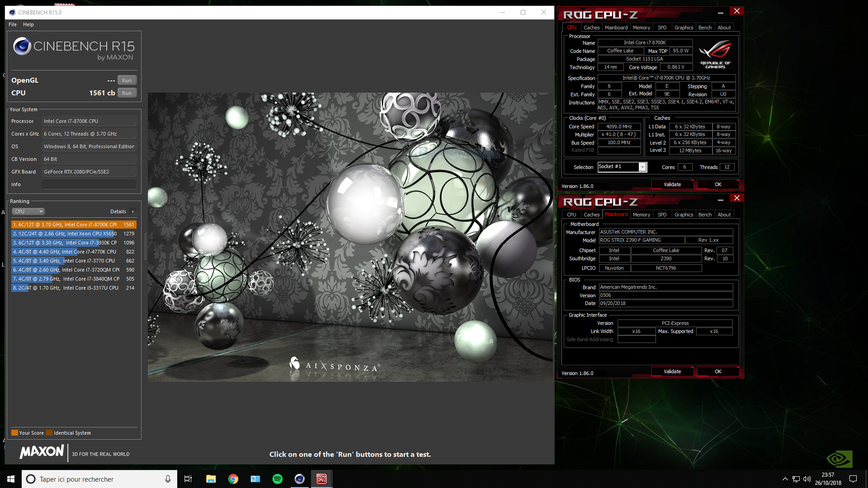868x488 pixels.
Task: Switch to Mainboard tab in upper CPU-Z
Action: [x=616, y=28]
